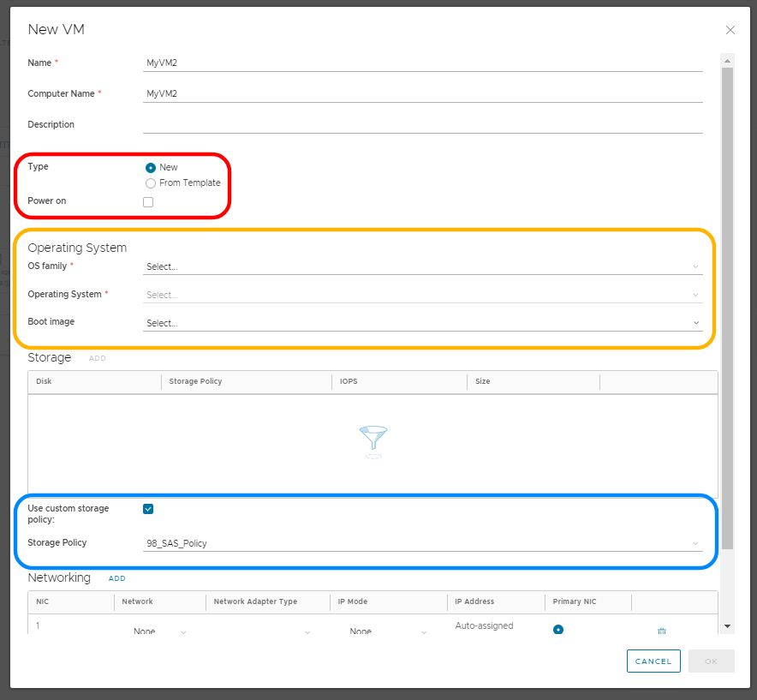Viewport: 757px width, 700px height.
Task: Uncheck Use custom storage policy
Action: (x=148, y=509)
